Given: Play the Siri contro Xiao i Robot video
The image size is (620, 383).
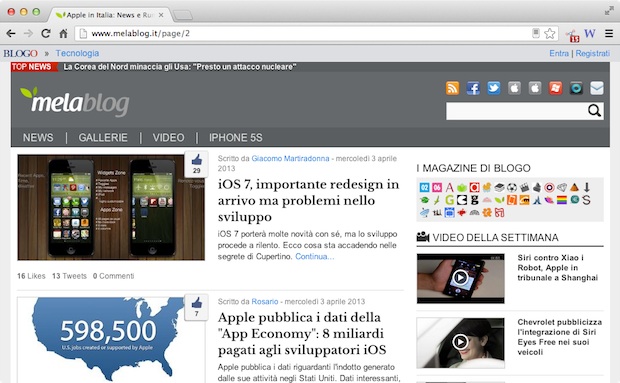Looking at the screenshot, I should pyautogui.click(x=460, y=278).
